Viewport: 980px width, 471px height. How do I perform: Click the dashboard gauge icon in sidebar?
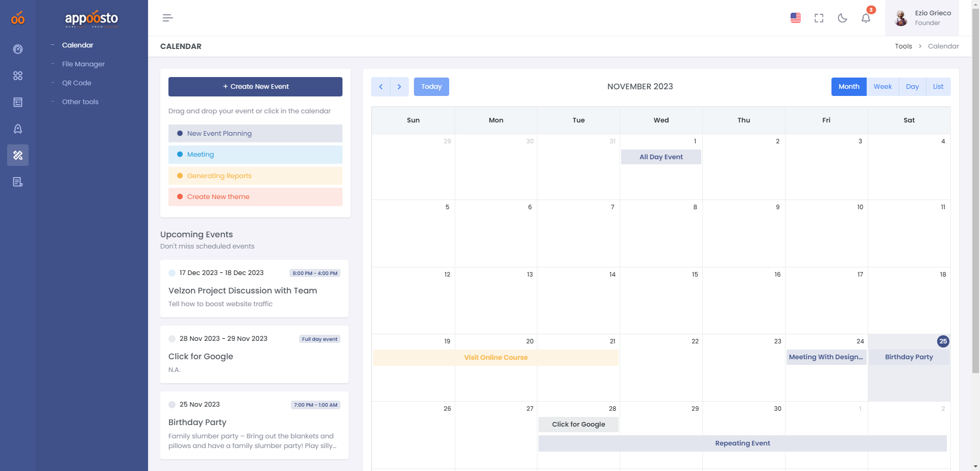point(18,49)
